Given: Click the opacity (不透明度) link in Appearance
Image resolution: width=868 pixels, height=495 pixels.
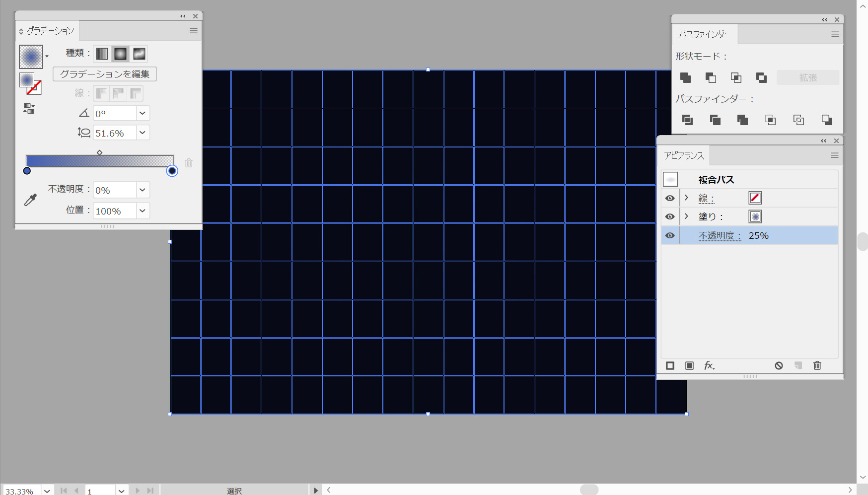Looking at the screenshot, I should 720,236.
